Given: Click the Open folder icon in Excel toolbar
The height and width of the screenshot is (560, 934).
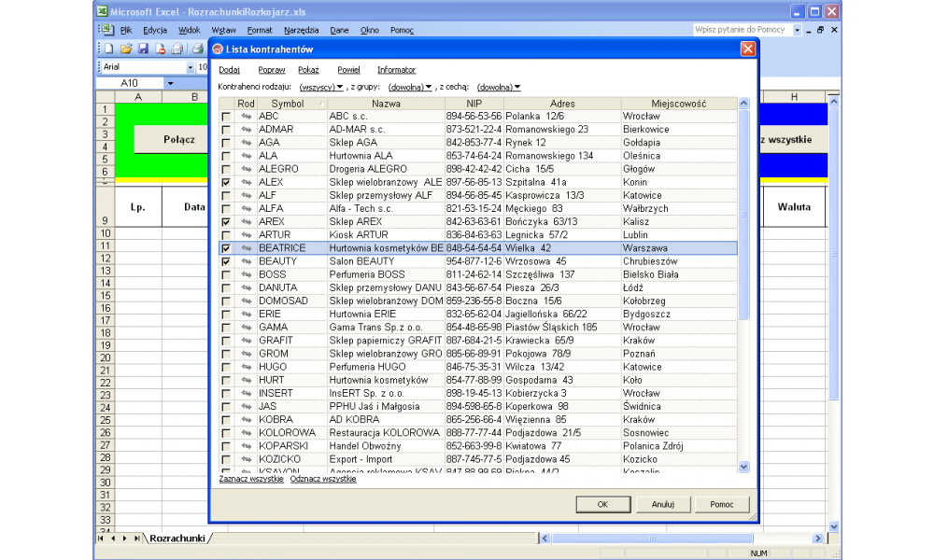Looking at the screenshot, I should point(126,49).
